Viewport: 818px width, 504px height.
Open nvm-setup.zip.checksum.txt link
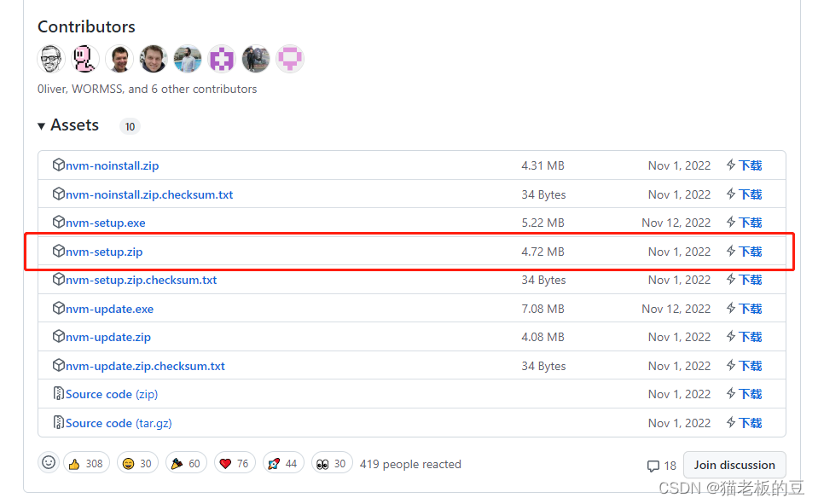pos(141,281)
